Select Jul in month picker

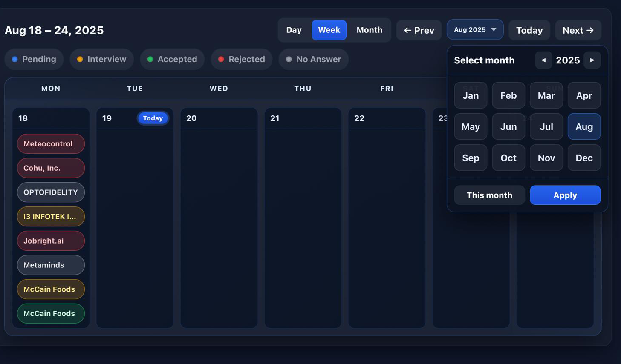pyautogui.click(x=546, y=126)
